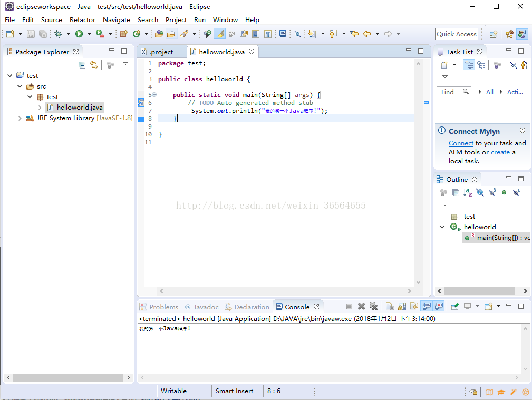The width and height of the screenshot is (532, 400).
Task: Click the New Task icon in Task List
Action: tap(444, 65)
